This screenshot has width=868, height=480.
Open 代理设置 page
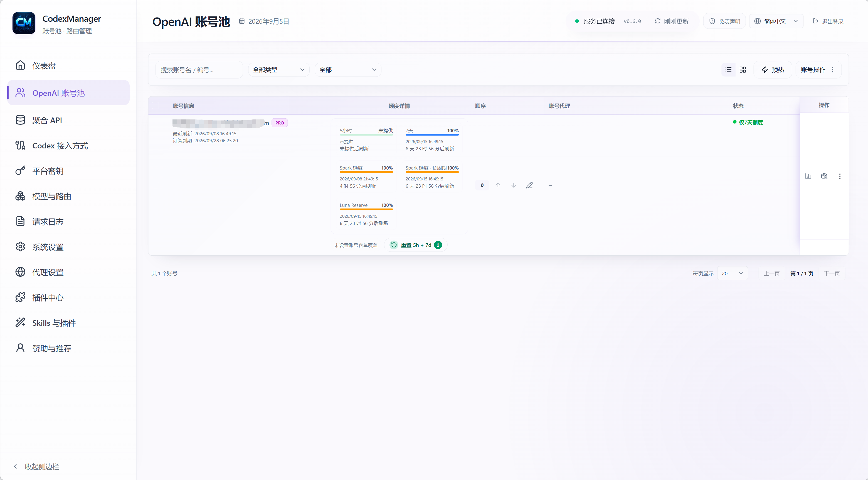tap(68, 272)
